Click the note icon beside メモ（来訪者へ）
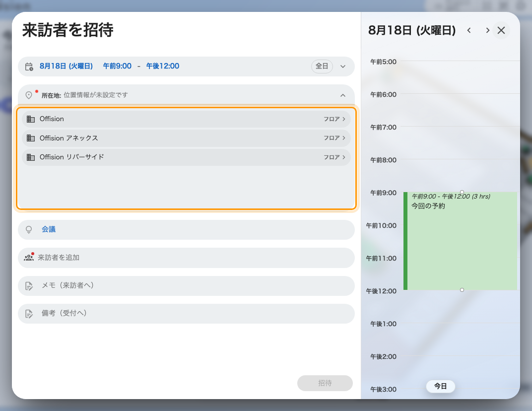Screen dimensions: 532x411 tap(29, 286)
